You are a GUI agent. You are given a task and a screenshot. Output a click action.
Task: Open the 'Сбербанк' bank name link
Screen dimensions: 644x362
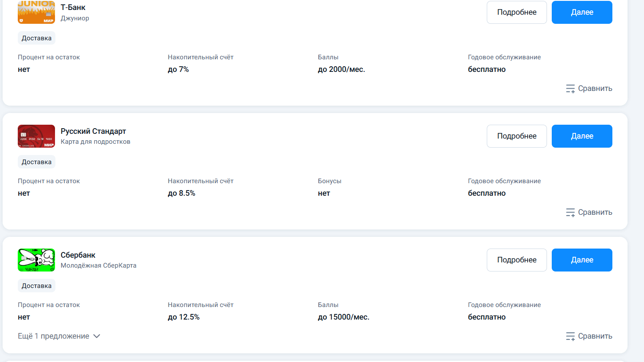[x=78, y=255]
